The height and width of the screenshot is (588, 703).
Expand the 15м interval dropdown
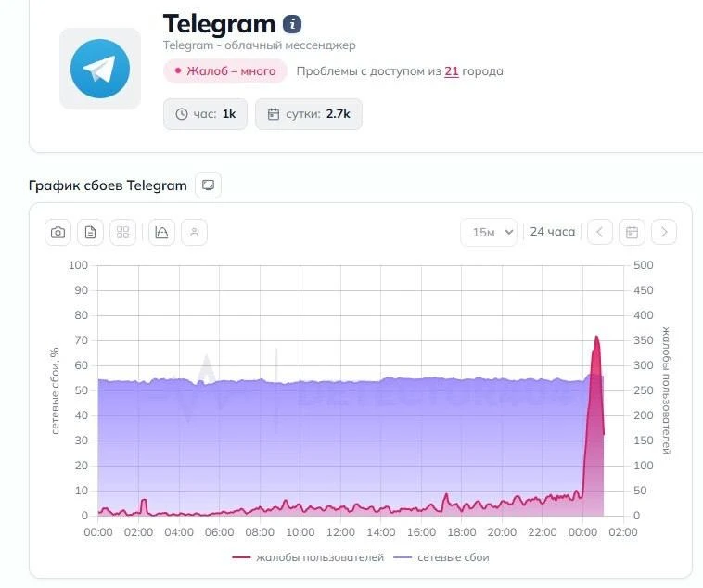tap(488, 232)
